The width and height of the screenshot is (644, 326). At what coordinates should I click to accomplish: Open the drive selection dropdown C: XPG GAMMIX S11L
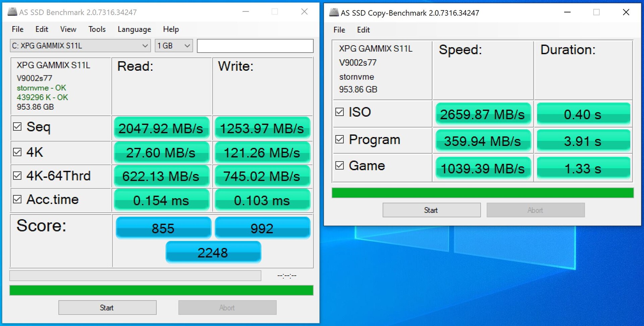coord(80,46)
